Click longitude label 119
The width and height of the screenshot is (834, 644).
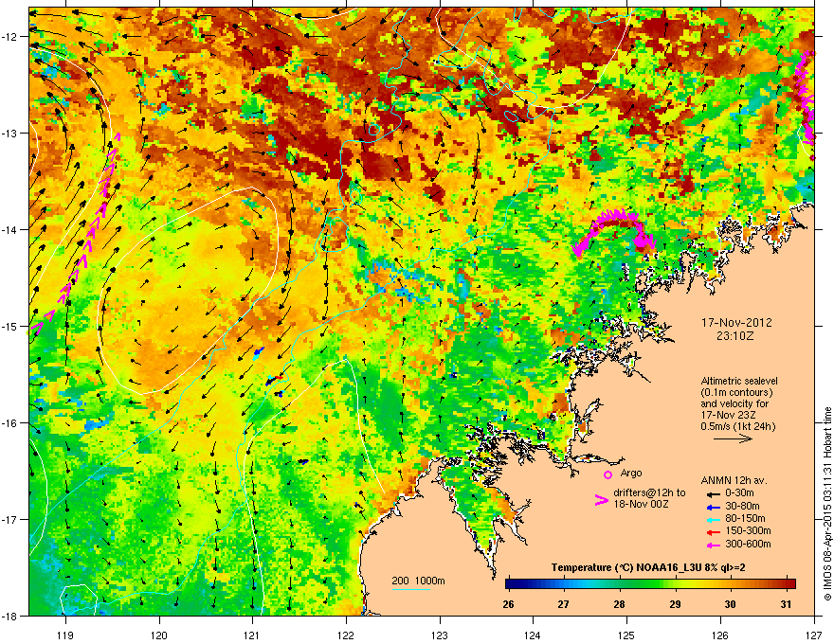(65, 635)
